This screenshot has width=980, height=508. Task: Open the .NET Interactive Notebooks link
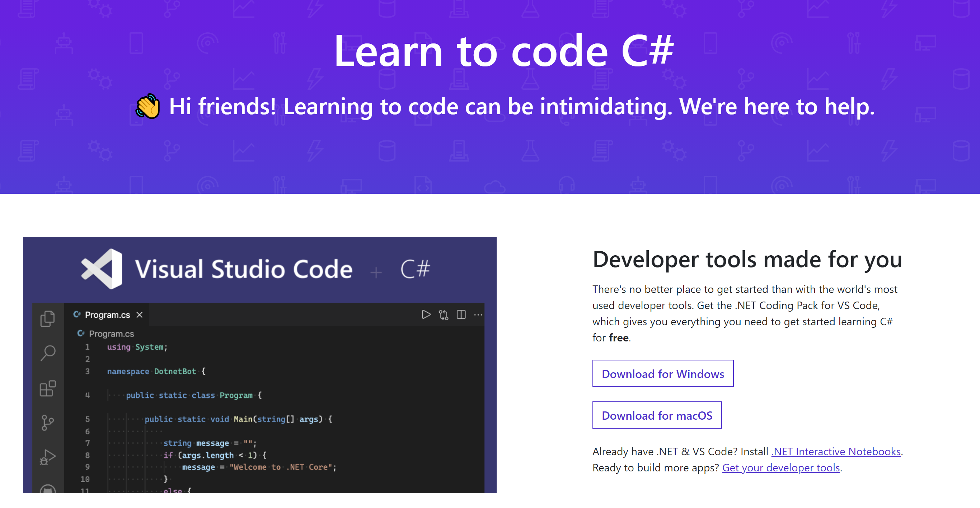click(836, 451)
